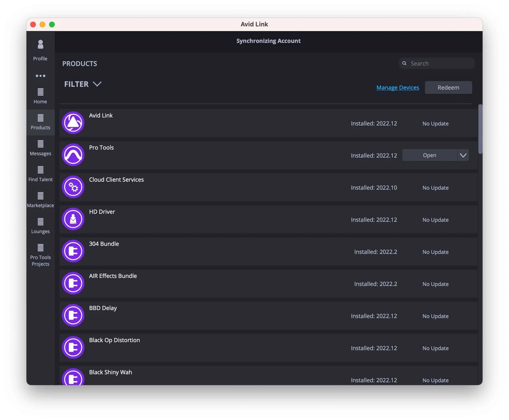Screen dimensions: 509x420
Task: Click the search magnifier icon
Action: point(404,63)
